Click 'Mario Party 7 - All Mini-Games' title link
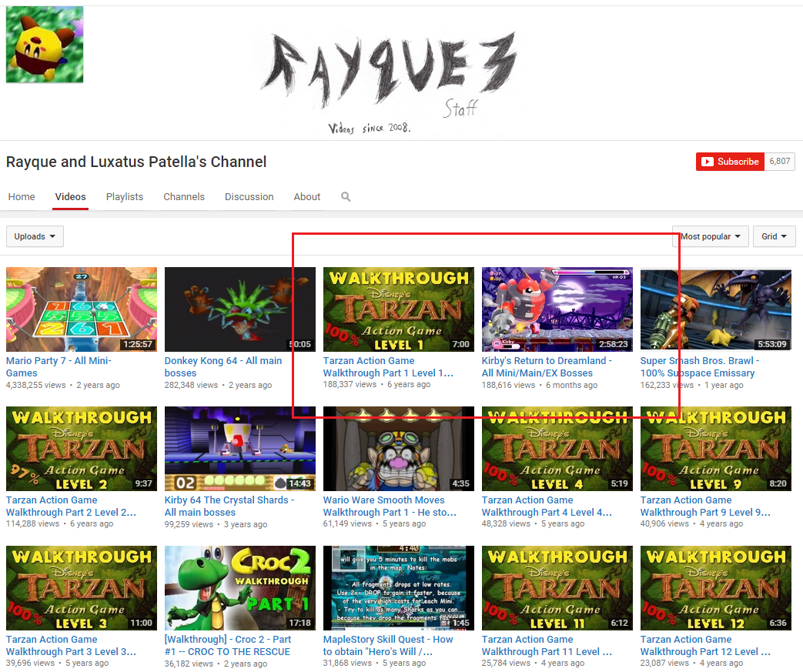 pyautogui.click(x=59, y=366)
